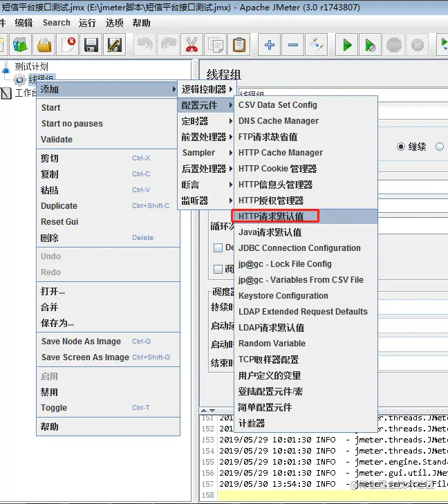The height and width of the screenshot is (504, 448).
Task: Choose HTTP Cookie 管理器
Action: pyautogui.click(x=306, y=169)
